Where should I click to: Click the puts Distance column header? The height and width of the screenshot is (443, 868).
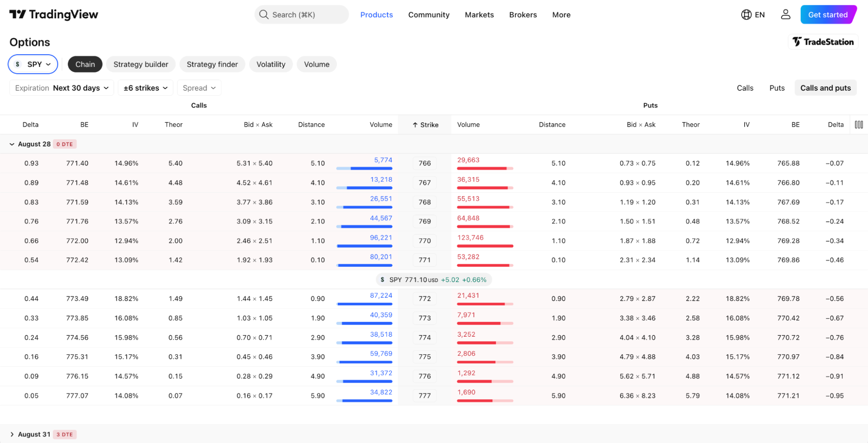coord(552,125)
